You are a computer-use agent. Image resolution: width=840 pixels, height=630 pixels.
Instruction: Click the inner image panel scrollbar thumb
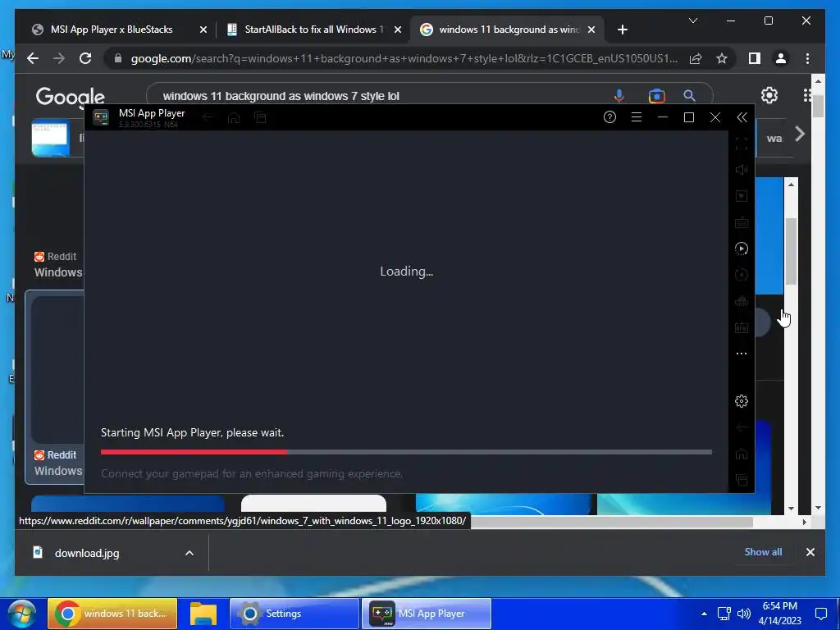coord(792,252)
